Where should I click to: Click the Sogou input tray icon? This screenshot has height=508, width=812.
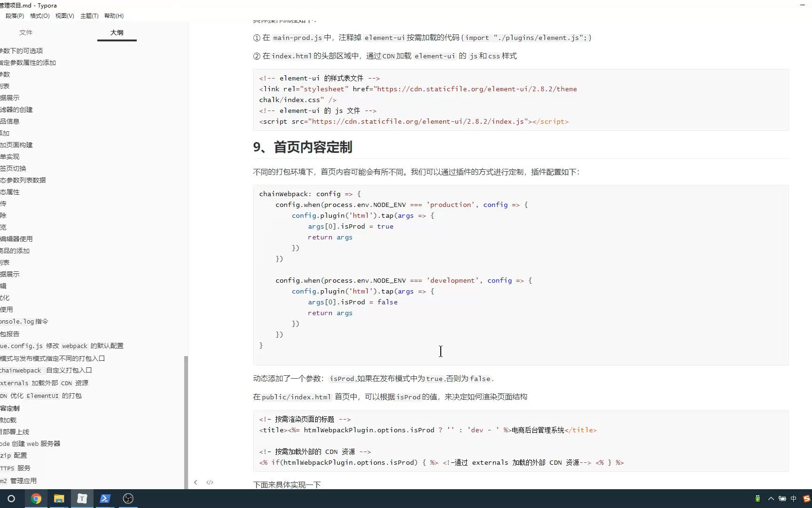tap(806, 499)
